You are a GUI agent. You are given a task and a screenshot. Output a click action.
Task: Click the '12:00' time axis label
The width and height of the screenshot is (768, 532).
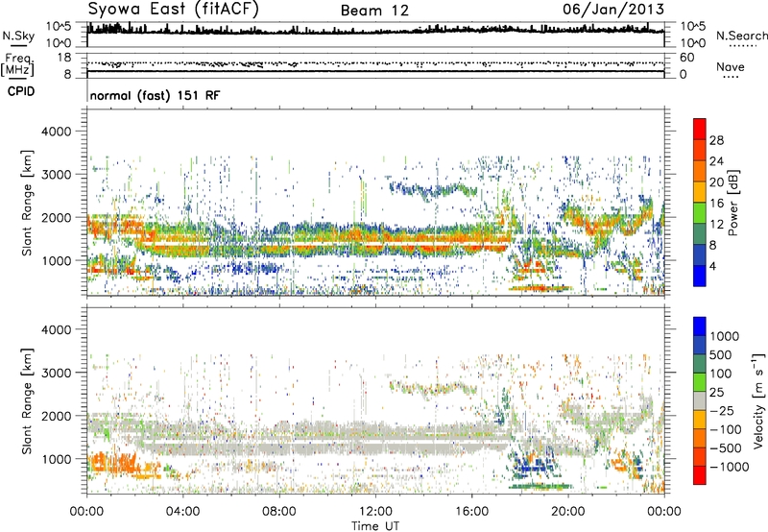point(375,512)
